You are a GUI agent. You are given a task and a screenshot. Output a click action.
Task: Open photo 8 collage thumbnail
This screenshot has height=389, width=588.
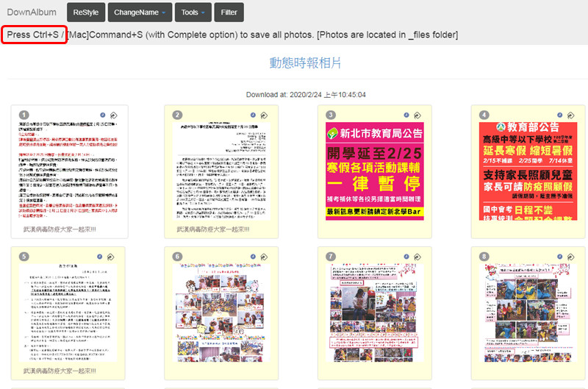point(528,313)
